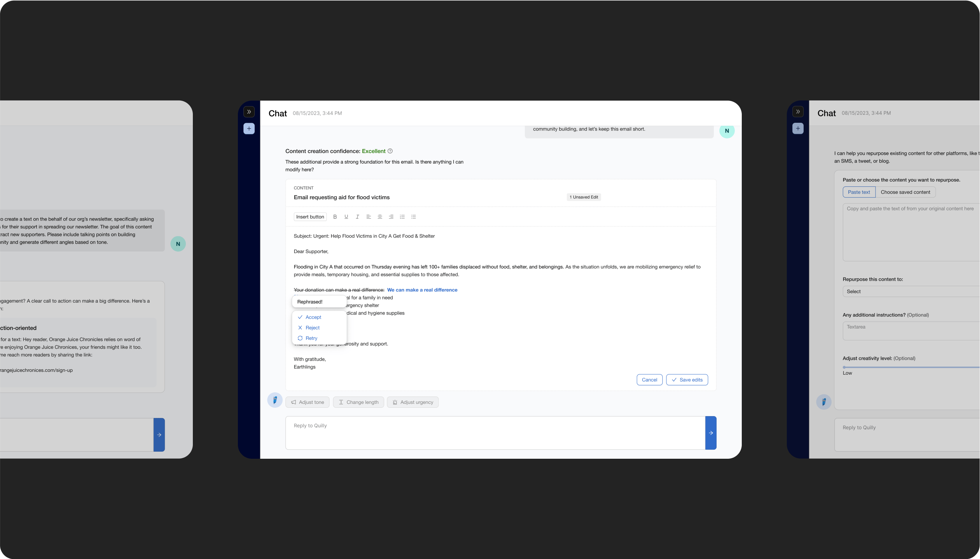Viewport: 980px width, 559px height.
Task: Insert numbered list in editor
Action: tap(402, 217)
